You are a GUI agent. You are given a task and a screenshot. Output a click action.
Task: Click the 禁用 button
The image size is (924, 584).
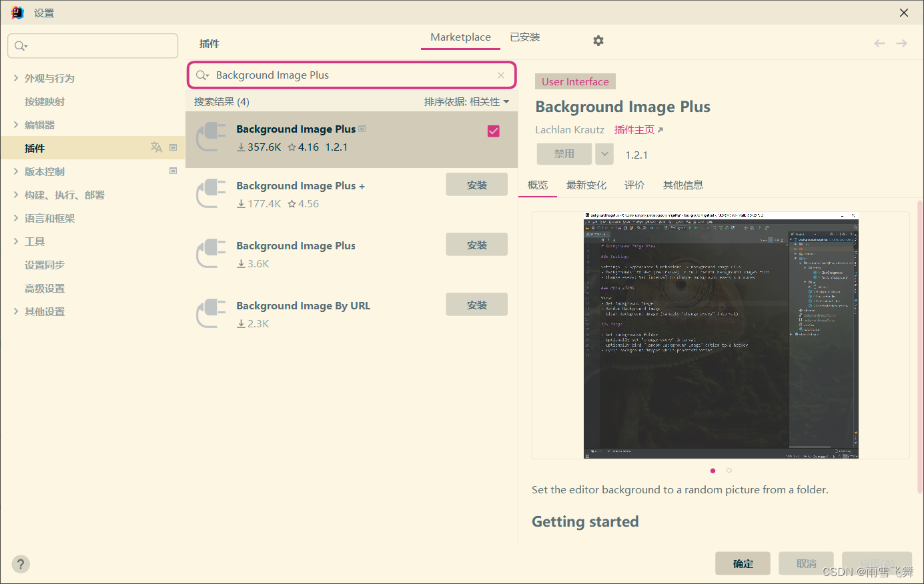click(x=564, y=154)
